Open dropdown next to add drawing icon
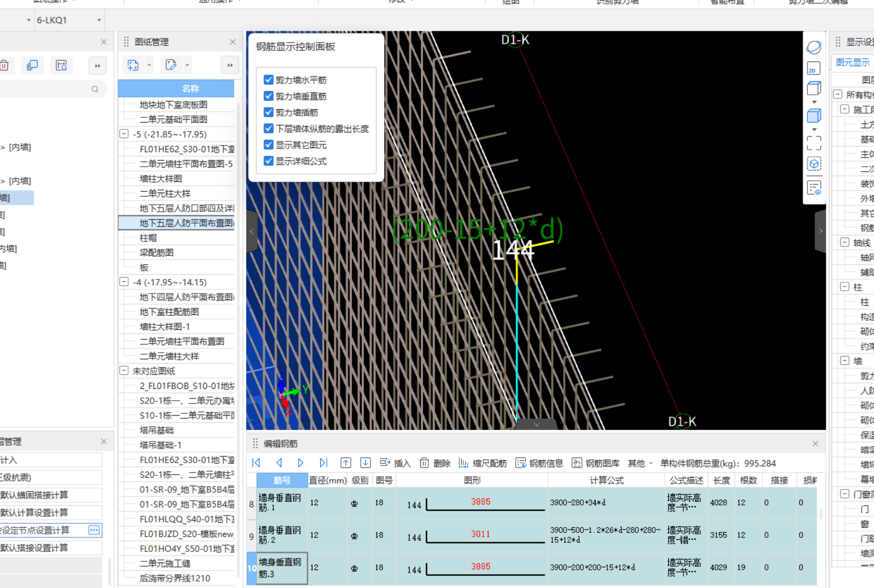 pyautogui.click(x=149, y=65)
